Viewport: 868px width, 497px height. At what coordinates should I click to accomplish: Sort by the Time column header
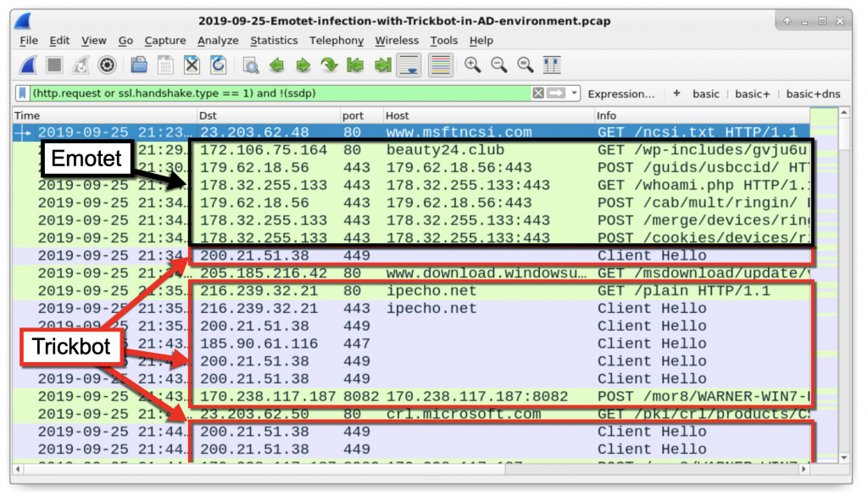click(x=105, y=115)
